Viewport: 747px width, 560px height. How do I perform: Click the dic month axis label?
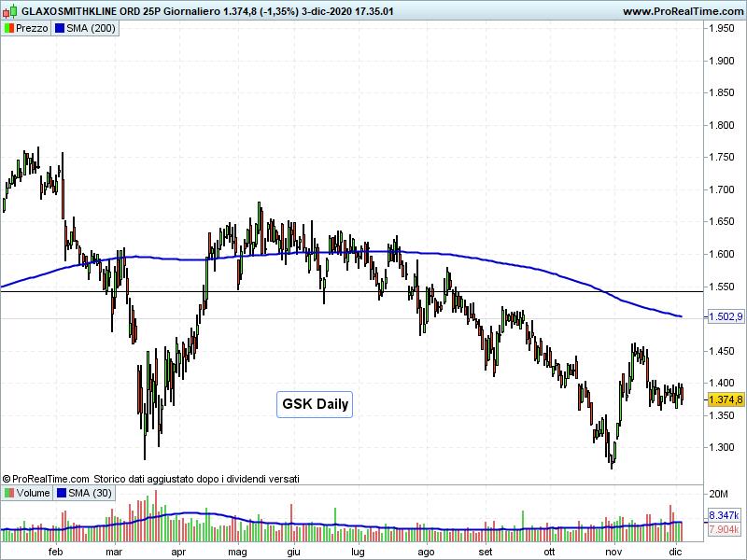[x=675, y=552]
